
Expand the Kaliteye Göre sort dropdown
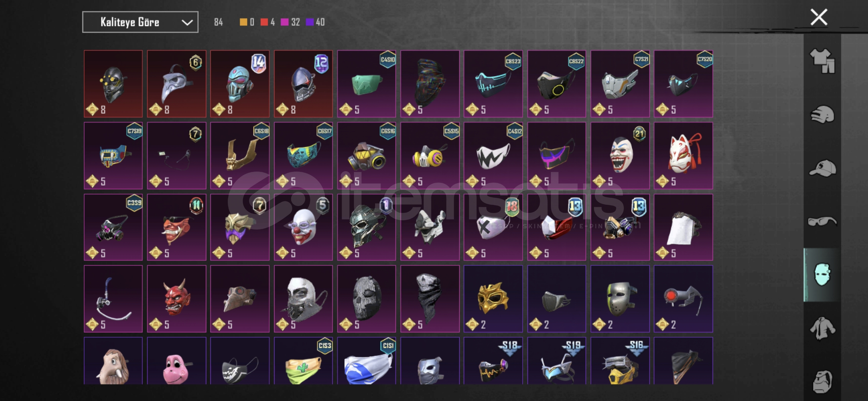point(140,22)
